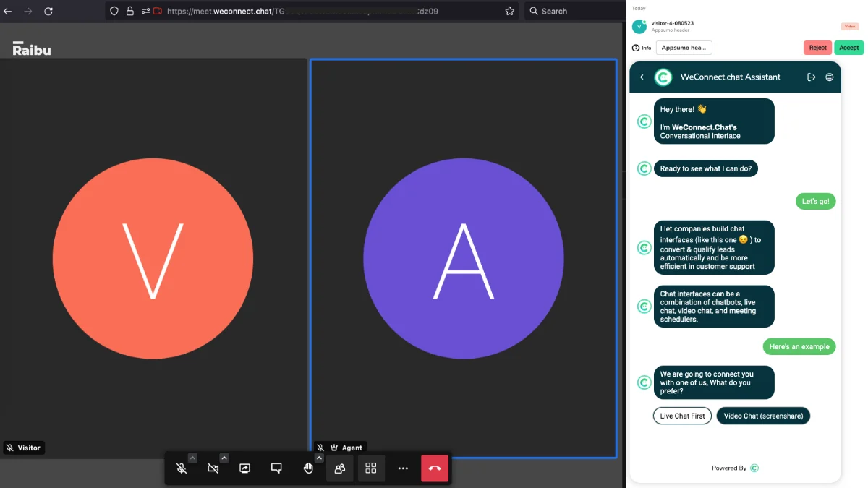Raise your hand in the meeting
868x488 pixels.
[x=308, y=468]
